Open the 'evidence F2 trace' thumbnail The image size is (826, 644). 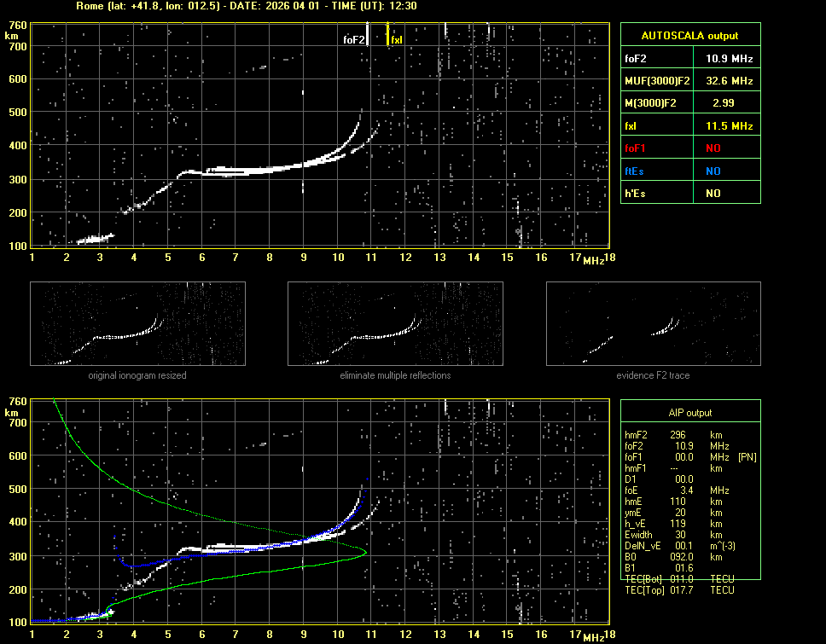pyautogui.click(x=654, y=324)
